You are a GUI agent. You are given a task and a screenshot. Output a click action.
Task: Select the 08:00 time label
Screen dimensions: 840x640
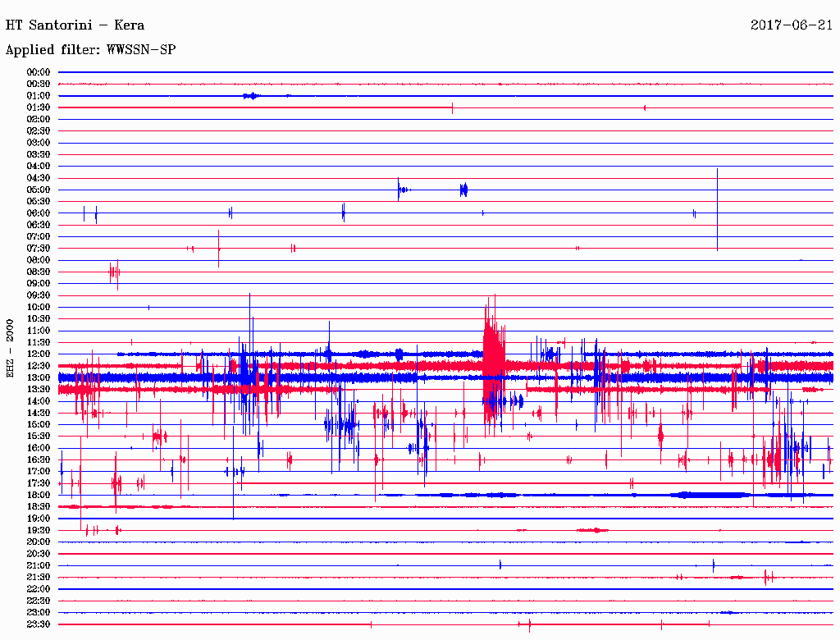[38, 260]
